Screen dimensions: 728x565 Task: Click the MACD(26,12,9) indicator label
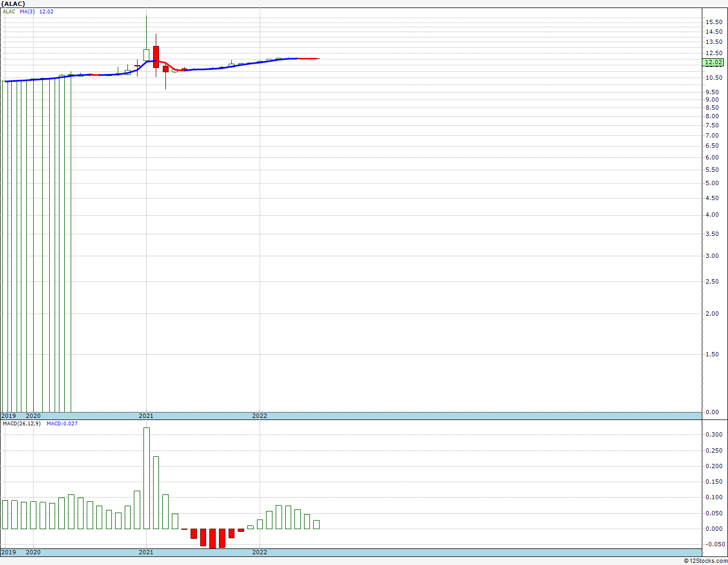(x=21, y=423)
